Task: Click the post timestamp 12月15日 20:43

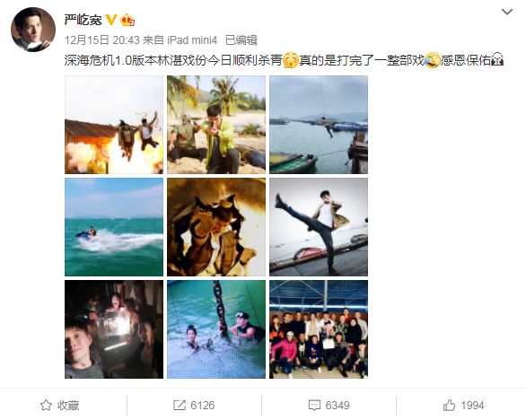Action: [102, 40]
